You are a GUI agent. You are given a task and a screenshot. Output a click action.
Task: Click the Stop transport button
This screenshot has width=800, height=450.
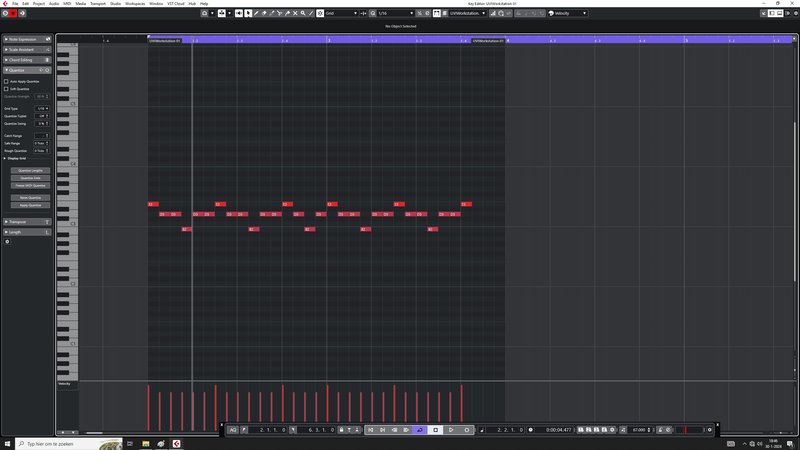click(x=435, y=430)
